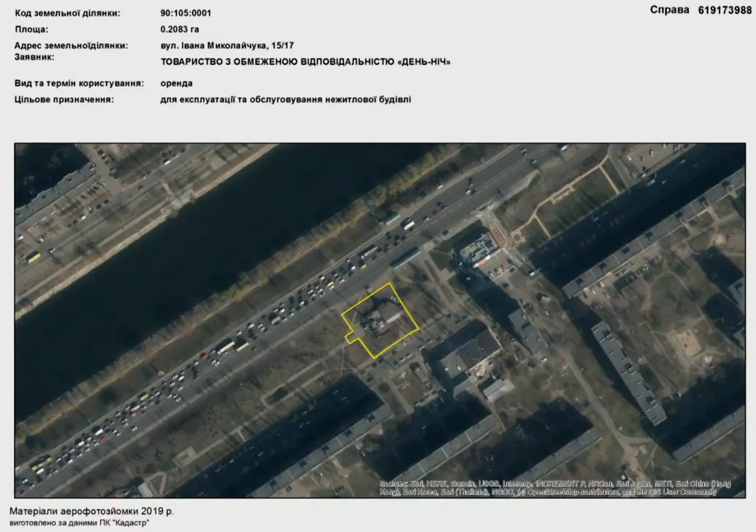
Task: Click the parcel code 90:105:0001
Action: click(187, 13)
